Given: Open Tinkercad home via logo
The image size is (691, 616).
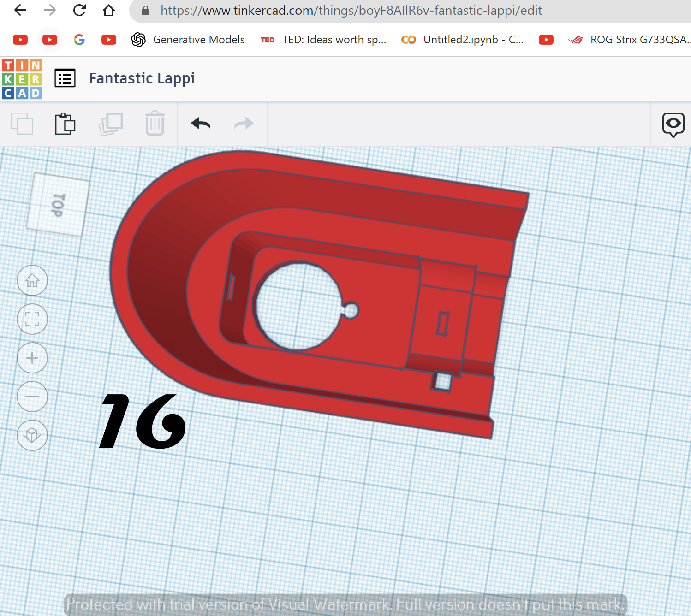Looking at the screenshot, I should (22, 78).
